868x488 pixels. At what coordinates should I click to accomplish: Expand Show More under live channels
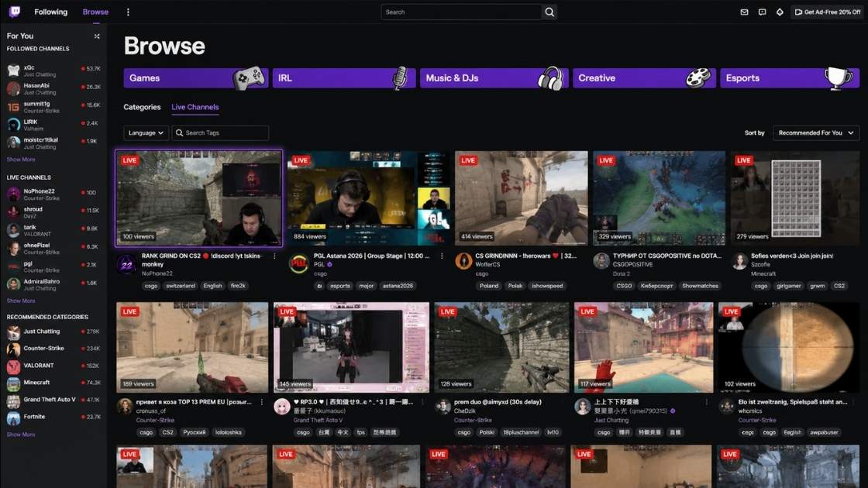21,301
